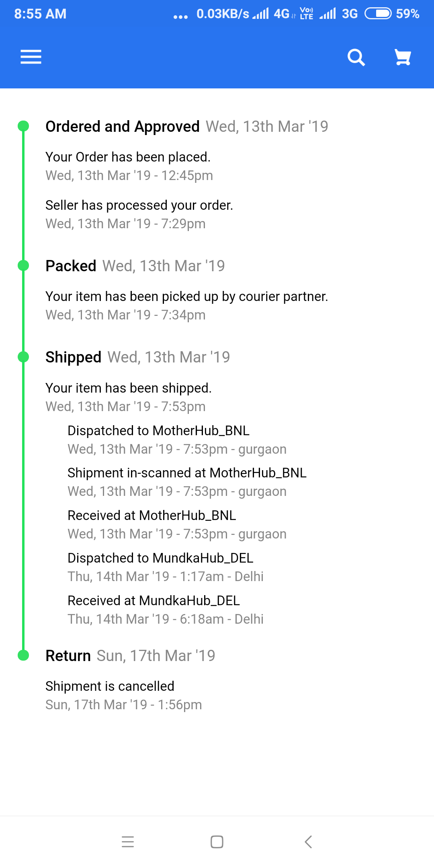Tap 'Received at MotherHub_BNL' tracking entry
The height and width of the screenshot is (868, 434).
coord(151,516)
